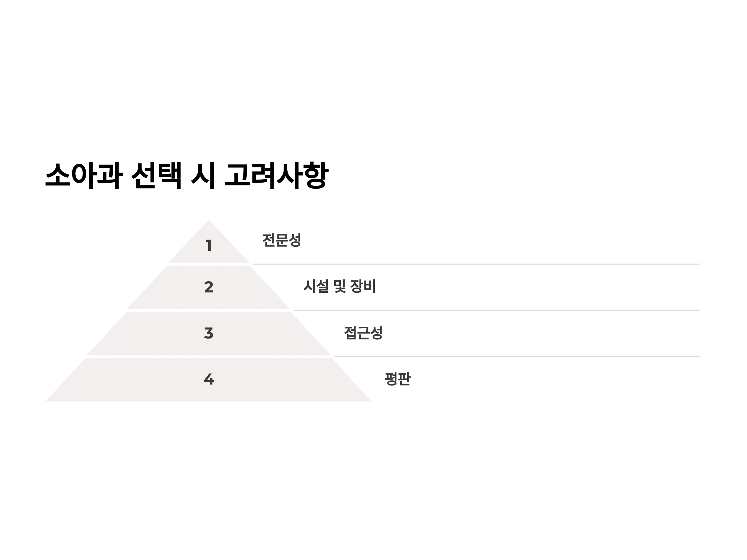Click the divider line under '시설 및 장비'

pos(496,310)
